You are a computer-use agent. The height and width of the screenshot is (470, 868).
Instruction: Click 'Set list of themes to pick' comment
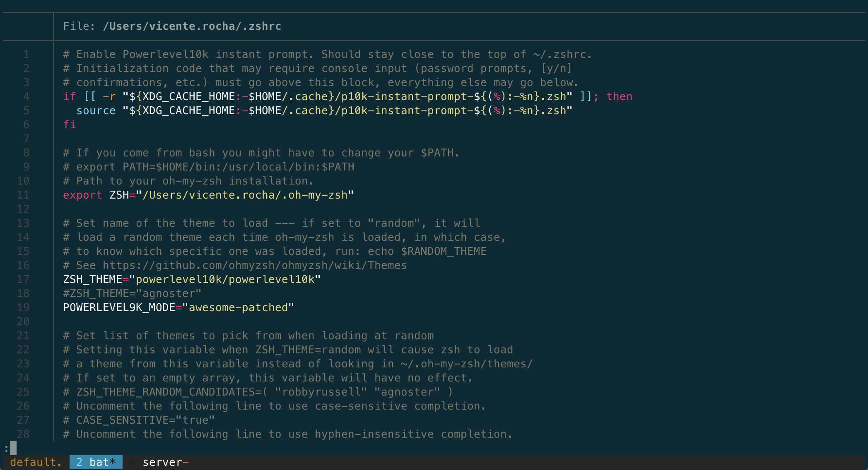tap(248, 336)
